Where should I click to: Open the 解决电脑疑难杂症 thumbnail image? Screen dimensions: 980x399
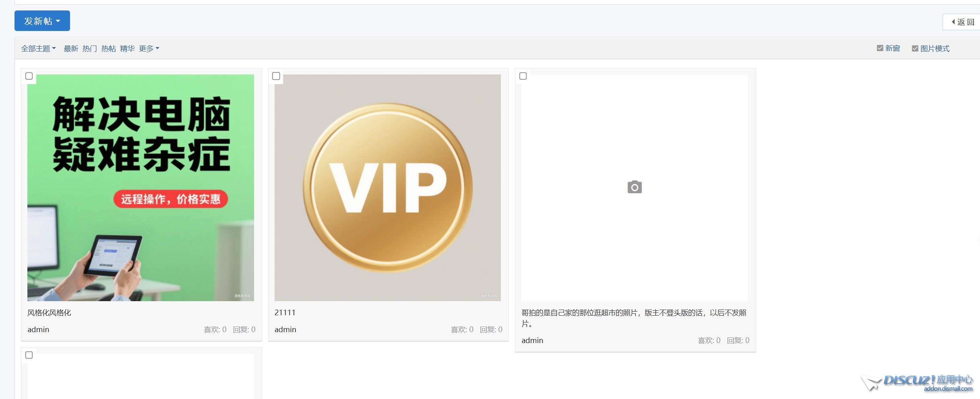(141, 188)
